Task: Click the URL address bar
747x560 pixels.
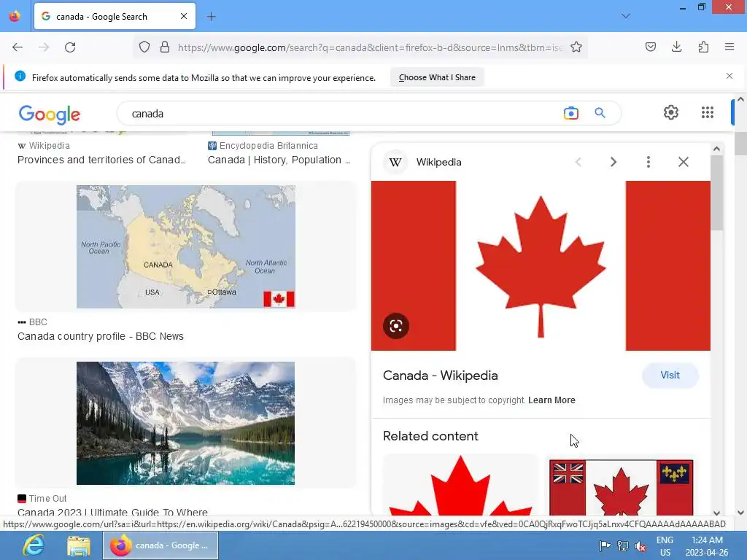Action: click(370, 47)
